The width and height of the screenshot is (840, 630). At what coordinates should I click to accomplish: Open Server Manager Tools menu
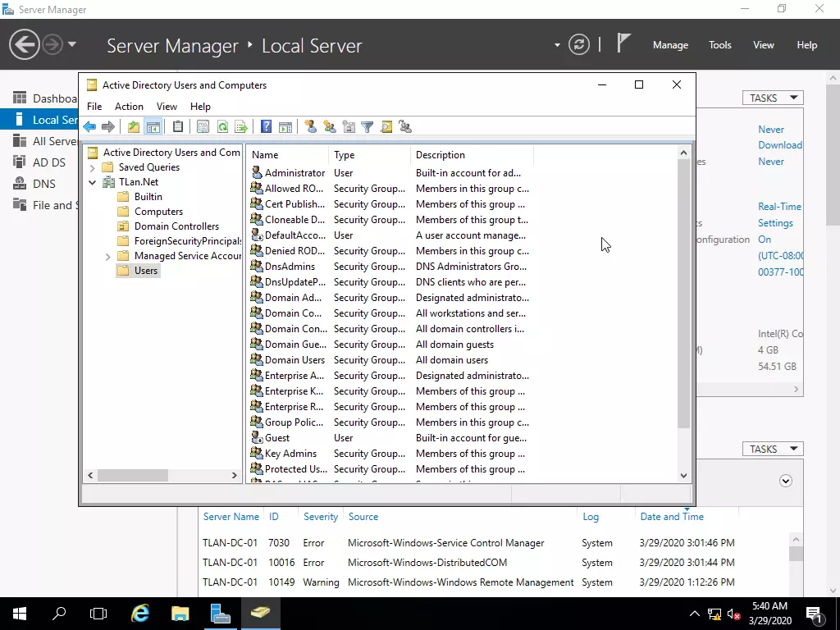click(x=720, y=45)
